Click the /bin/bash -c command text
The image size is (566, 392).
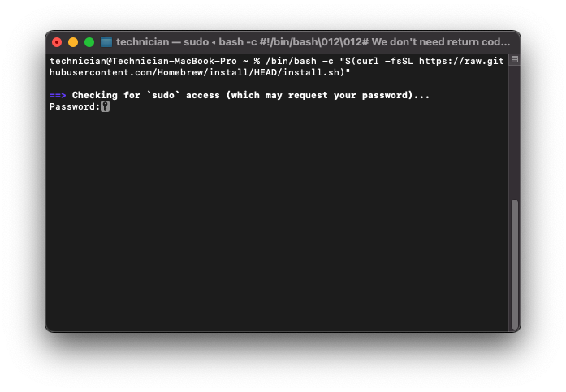tap(299, 61)
